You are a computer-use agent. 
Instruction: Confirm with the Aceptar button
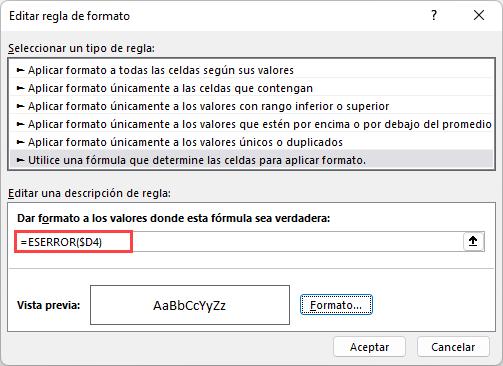tap(369, 347)
